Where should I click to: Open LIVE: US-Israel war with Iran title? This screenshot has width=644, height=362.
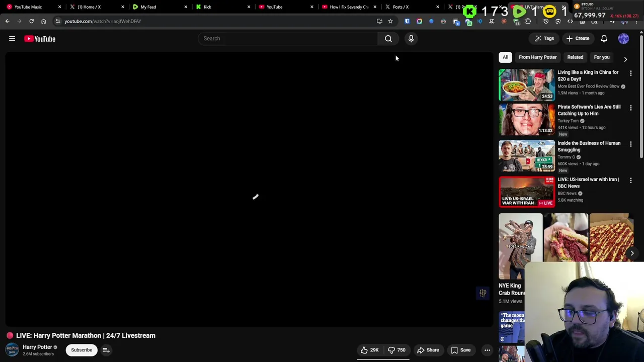tap(589, 183)
